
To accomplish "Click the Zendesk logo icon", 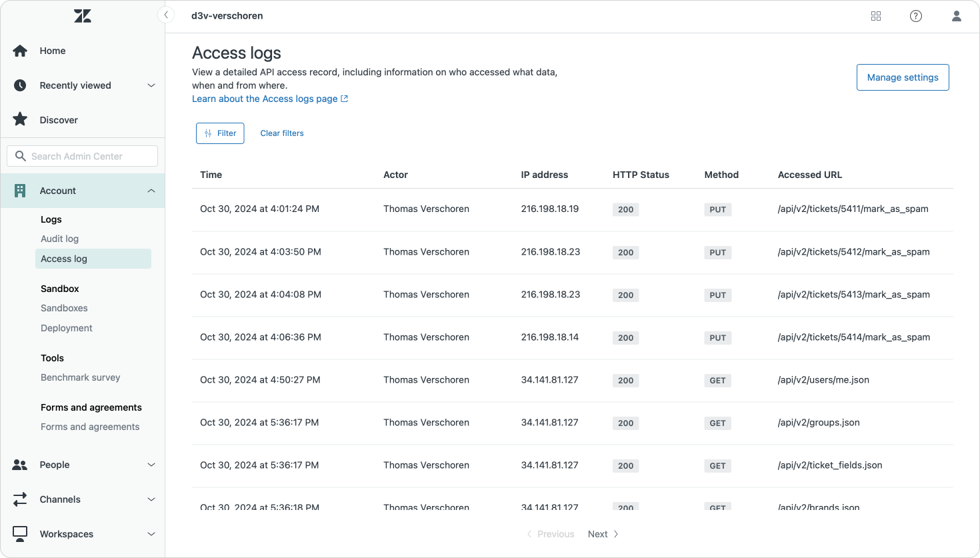I will tap(83, 16).
